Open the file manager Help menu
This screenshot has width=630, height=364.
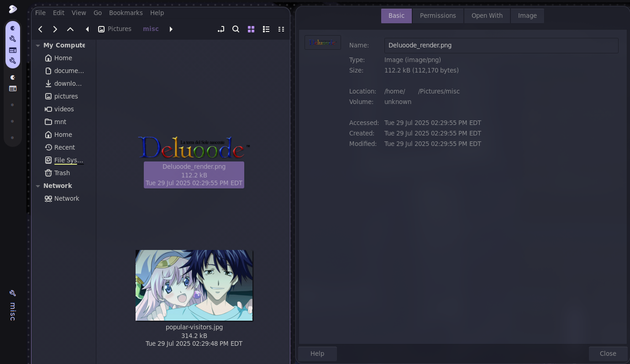coord(157,13)
